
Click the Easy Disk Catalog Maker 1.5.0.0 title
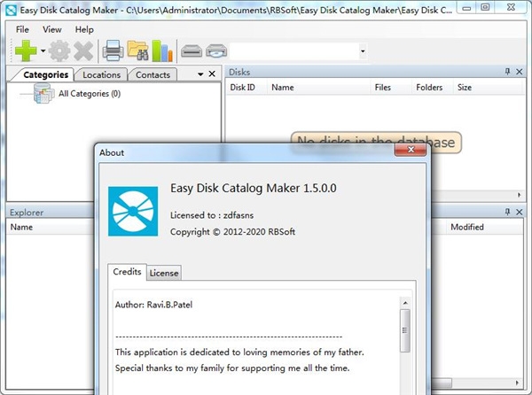pyautogui.click(x=254, y=188)
